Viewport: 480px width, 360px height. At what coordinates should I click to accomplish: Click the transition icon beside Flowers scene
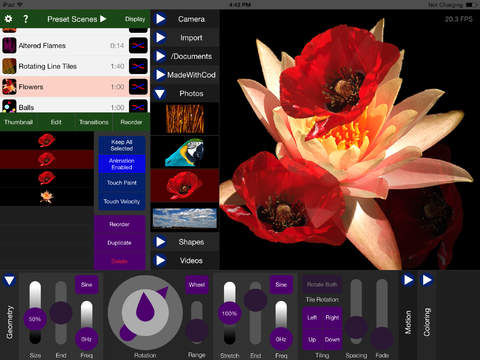pyautogui.click(x=138, y=87)
